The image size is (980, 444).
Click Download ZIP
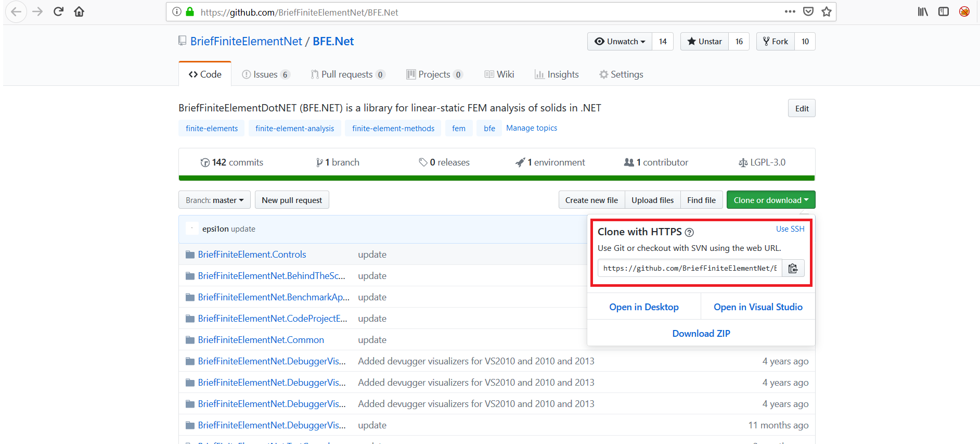(701, 334)
